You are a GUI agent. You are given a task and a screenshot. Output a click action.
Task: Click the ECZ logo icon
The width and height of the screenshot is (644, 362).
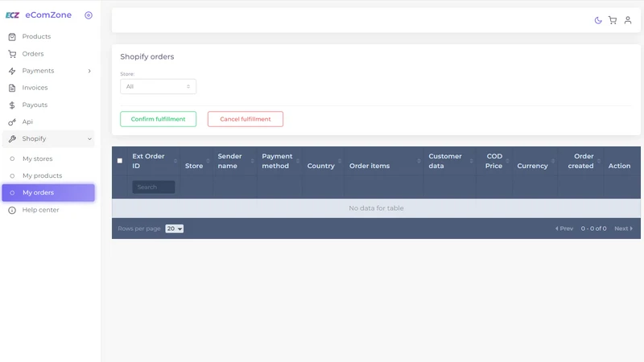pos(12,15)
